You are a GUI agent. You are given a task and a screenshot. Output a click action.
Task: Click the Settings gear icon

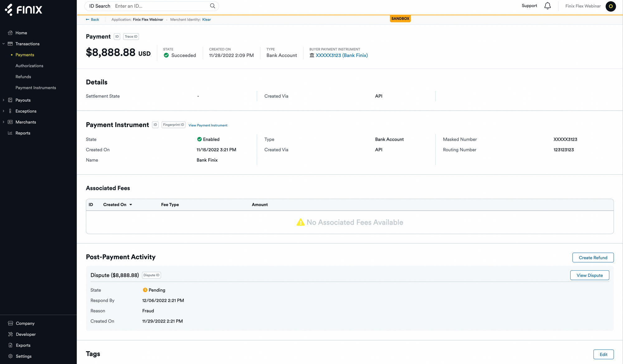pos(10,356)
